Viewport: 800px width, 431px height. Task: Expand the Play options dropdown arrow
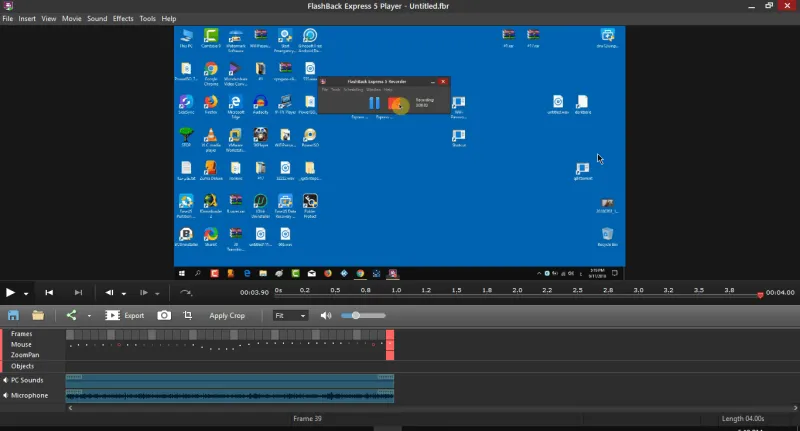[26, 293]
